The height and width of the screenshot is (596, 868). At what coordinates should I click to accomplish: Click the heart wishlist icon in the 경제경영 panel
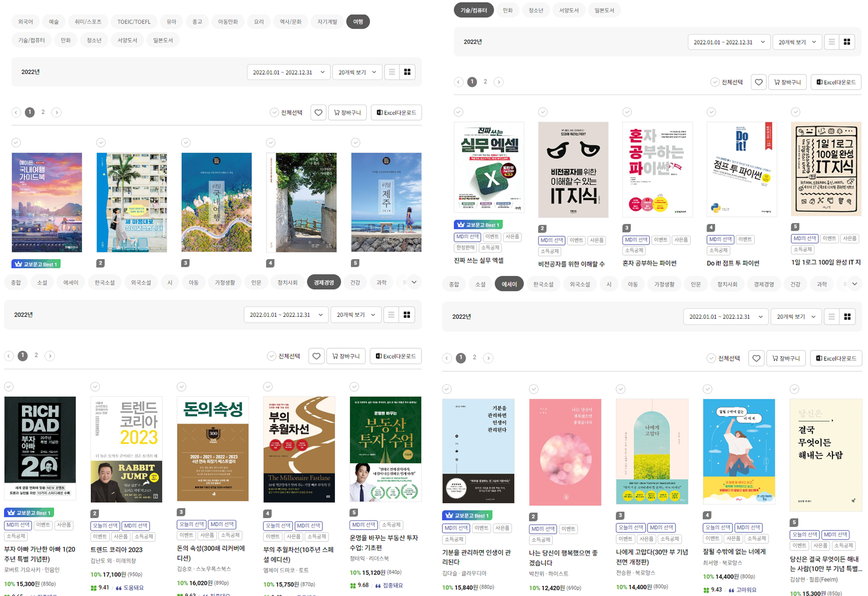pos(316,356)
